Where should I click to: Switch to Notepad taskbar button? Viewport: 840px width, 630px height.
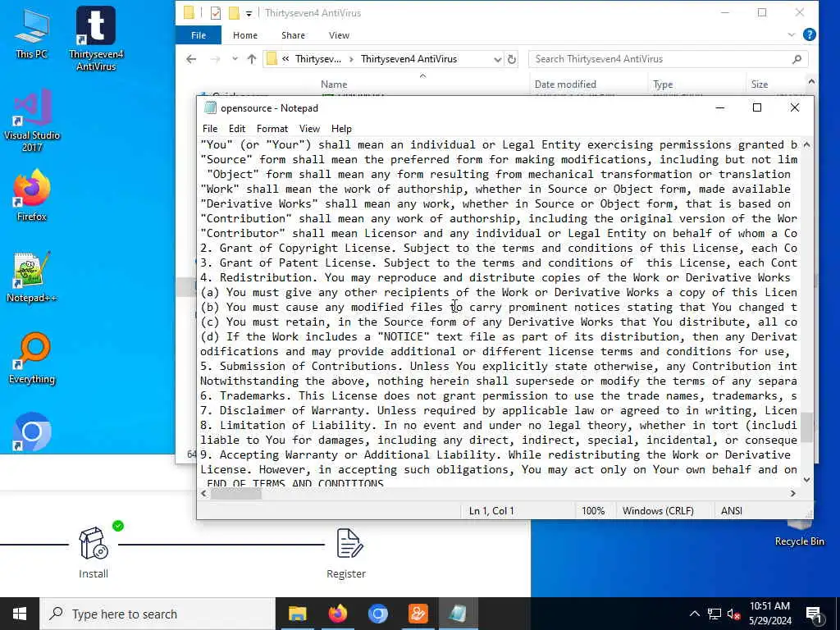coord(458,614)
